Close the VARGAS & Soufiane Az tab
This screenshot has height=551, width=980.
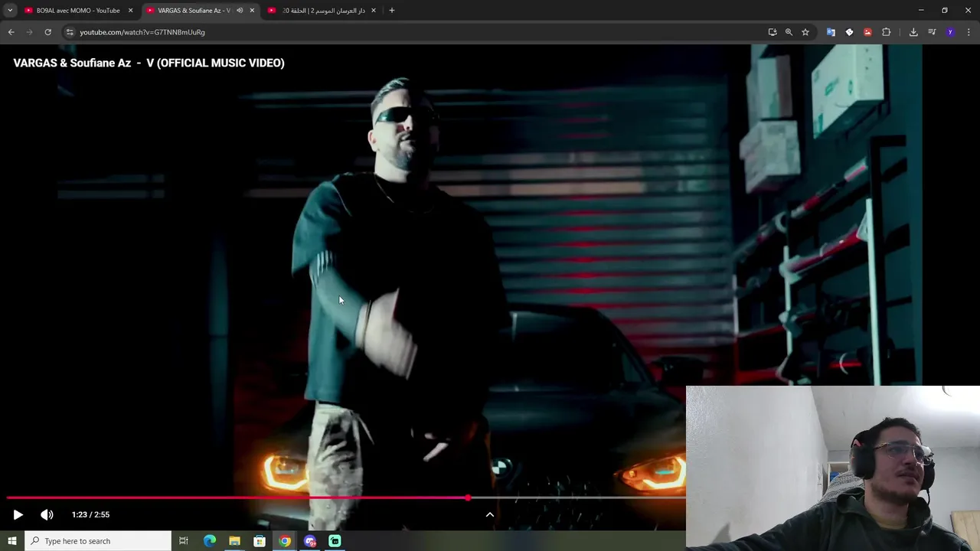[252, 11]
